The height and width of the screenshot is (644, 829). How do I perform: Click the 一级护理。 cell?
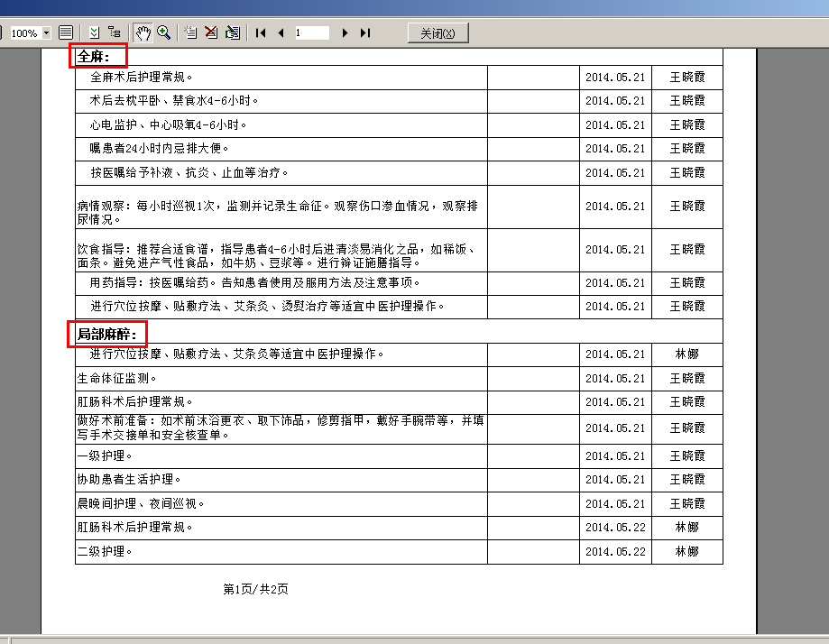(281, 456)
